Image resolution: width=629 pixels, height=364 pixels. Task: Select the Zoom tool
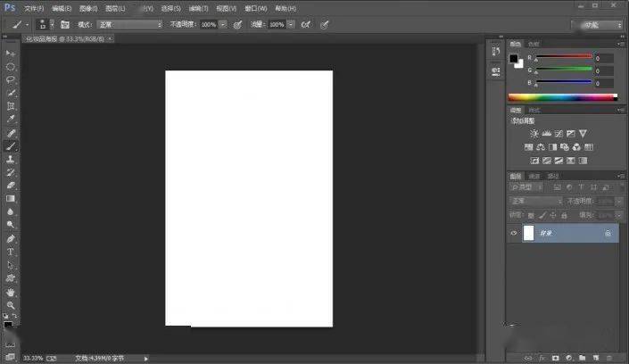pos(11,305)
